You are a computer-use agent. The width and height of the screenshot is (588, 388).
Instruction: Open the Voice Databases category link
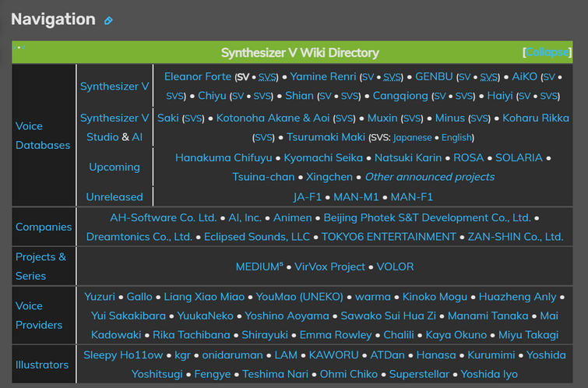(43, 136)
